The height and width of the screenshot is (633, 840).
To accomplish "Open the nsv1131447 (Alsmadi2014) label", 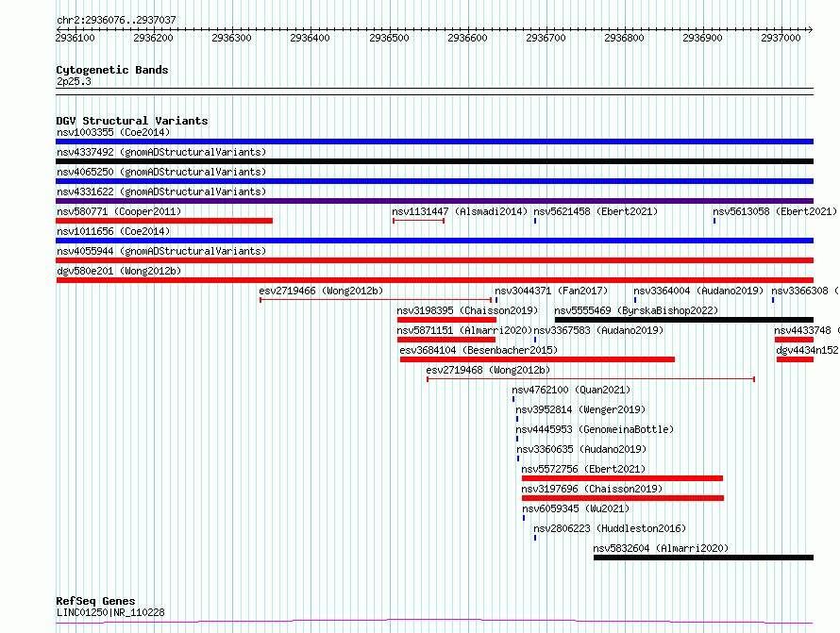I will [460, 211].
